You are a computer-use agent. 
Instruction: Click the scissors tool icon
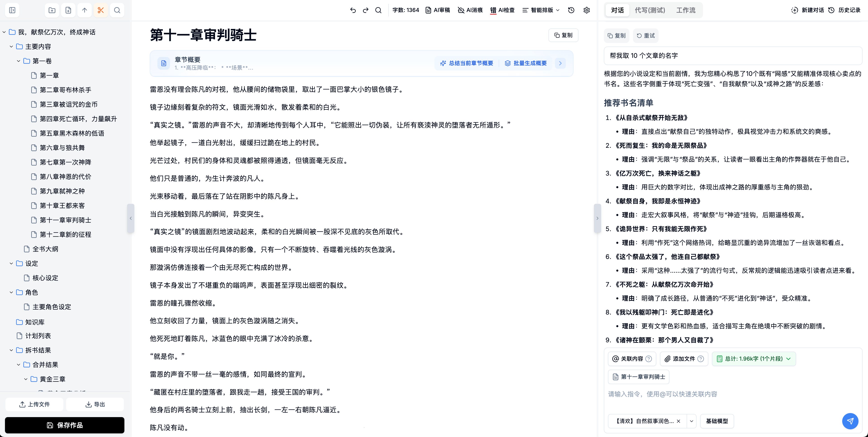pos(101,10)
